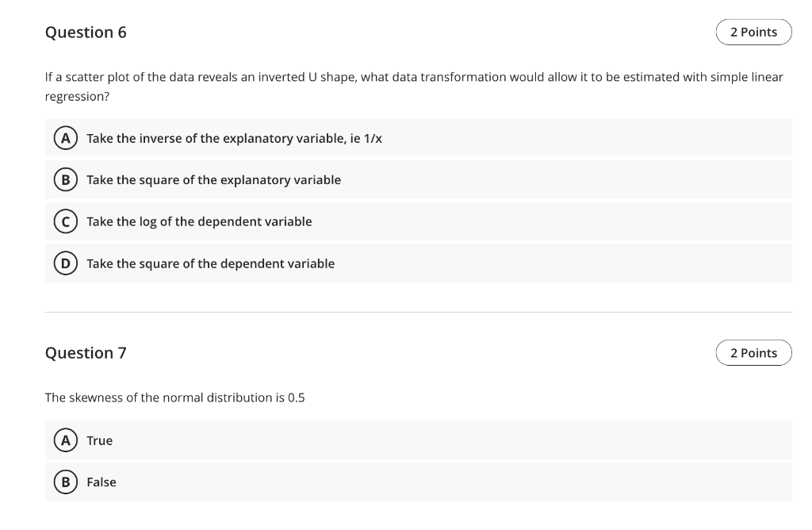812x530 pixels.
Task: Click the circled D icon in Question 6
Action: [64, 263]
